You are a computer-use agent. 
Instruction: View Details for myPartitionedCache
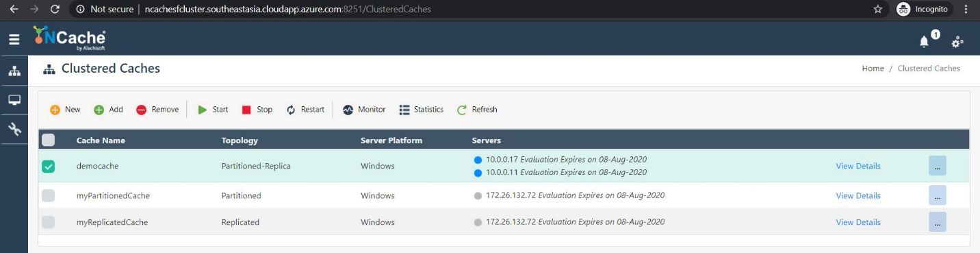[x=858, y=195]
